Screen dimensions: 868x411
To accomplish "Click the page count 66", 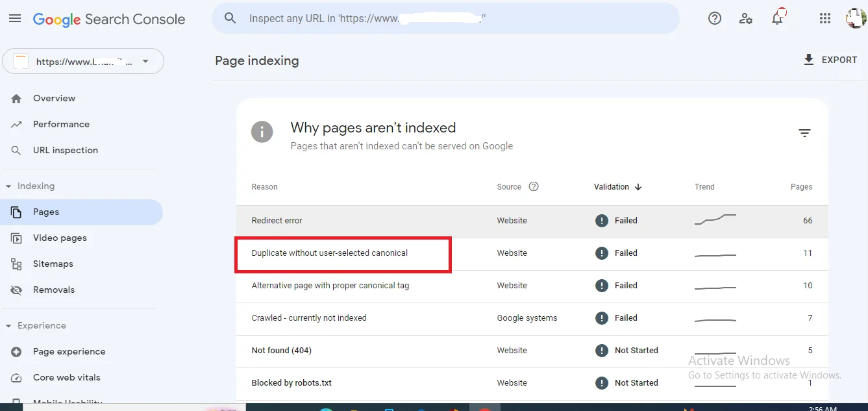I will [x=808, y=221].
